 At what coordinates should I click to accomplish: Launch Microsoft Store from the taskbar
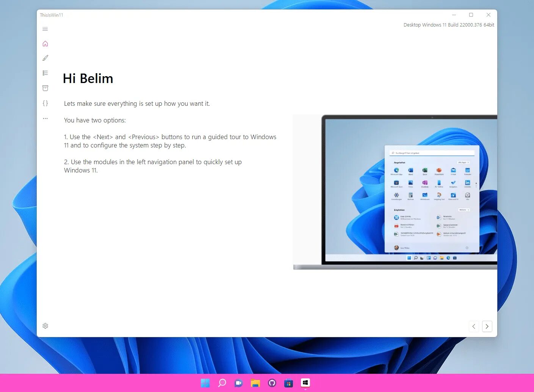(288, 383)
